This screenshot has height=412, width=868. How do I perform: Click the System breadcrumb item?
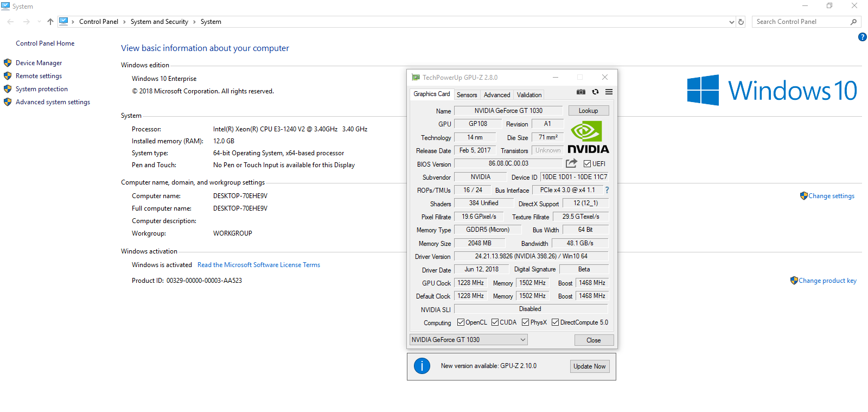[210, 22]
